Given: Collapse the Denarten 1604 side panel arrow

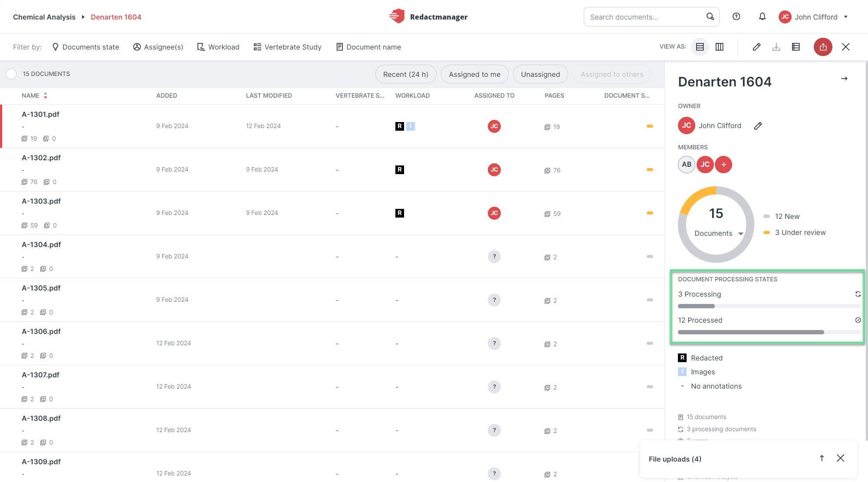Looking at the screenshot, I should tap(844, 79).
